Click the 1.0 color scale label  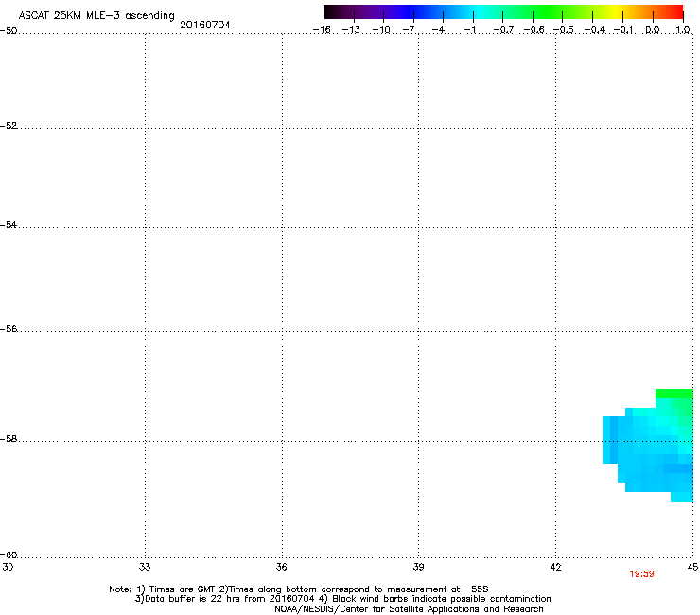click(683, 30)
